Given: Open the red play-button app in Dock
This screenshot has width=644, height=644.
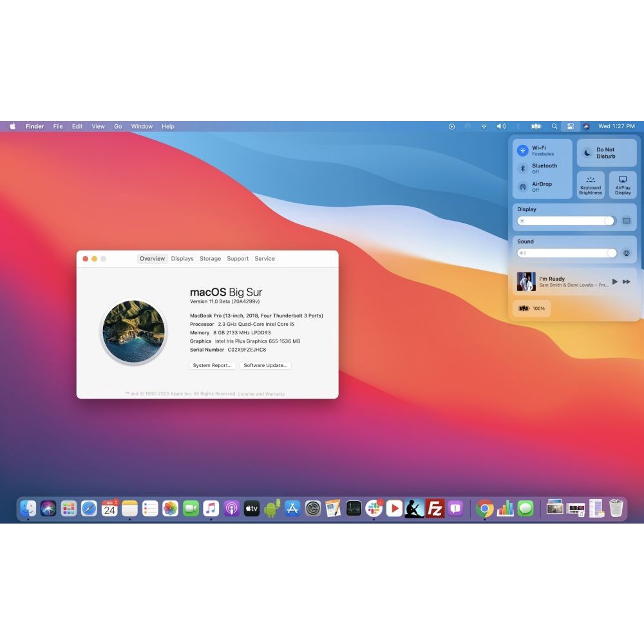Looking at the screenshot, I should [394, 509].
